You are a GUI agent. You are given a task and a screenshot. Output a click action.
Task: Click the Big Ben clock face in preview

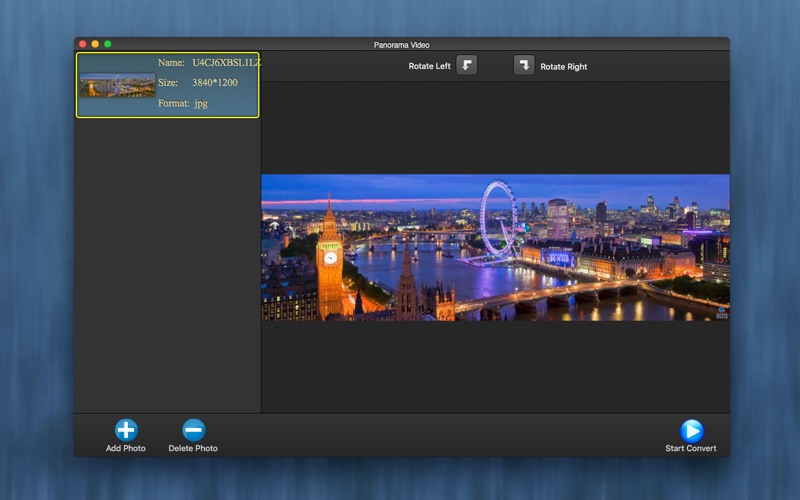(x=330, y=257)
